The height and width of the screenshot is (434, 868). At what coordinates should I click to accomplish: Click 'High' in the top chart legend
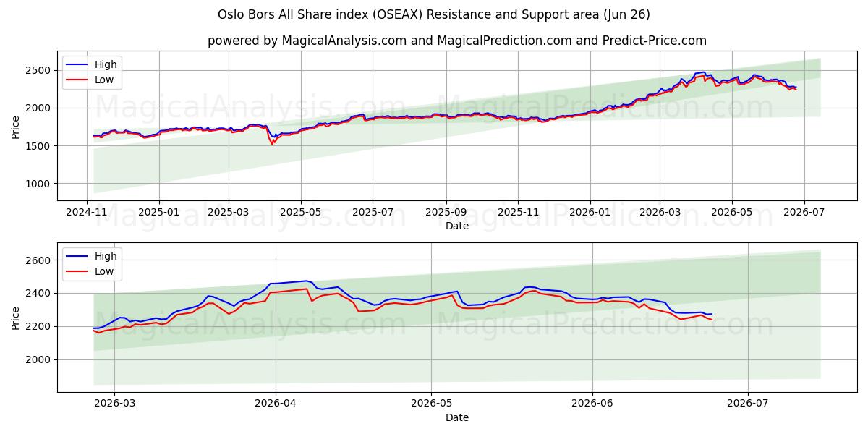[x=106, y=64]
